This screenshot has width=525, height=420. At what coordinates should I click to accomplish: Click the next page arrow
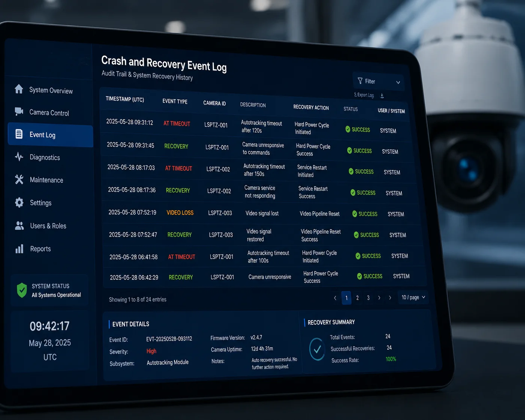click(379, 298)
